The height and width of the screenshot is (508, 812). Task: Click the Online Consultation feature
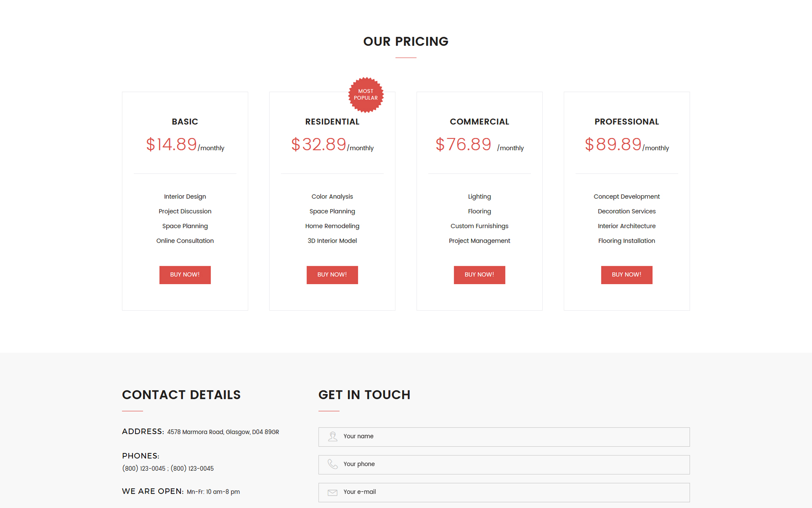point(185,241)
